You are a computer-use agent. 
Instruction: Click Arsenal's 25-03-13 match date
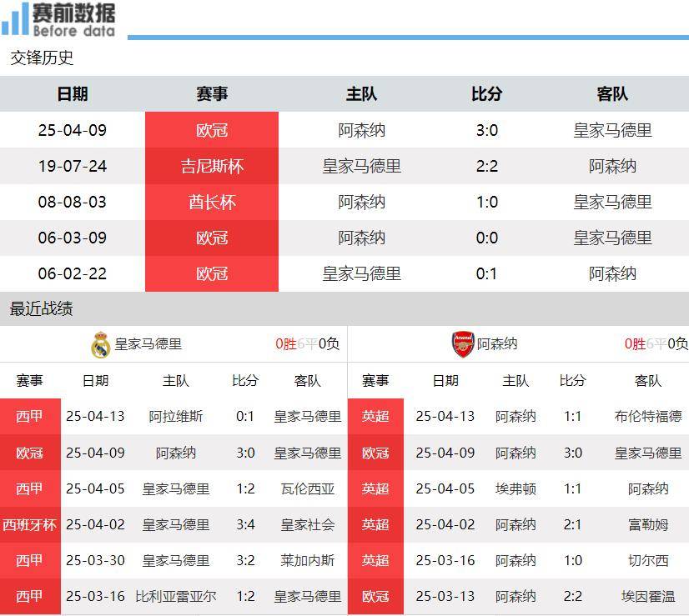coord(445,596)
